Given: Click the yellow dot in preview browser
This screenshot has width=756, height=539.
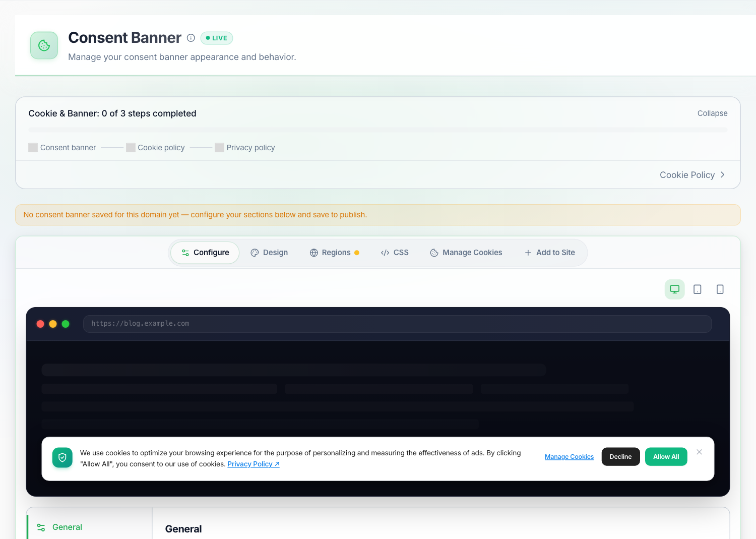Looking at the screenshot, I should tap(53, 324).
